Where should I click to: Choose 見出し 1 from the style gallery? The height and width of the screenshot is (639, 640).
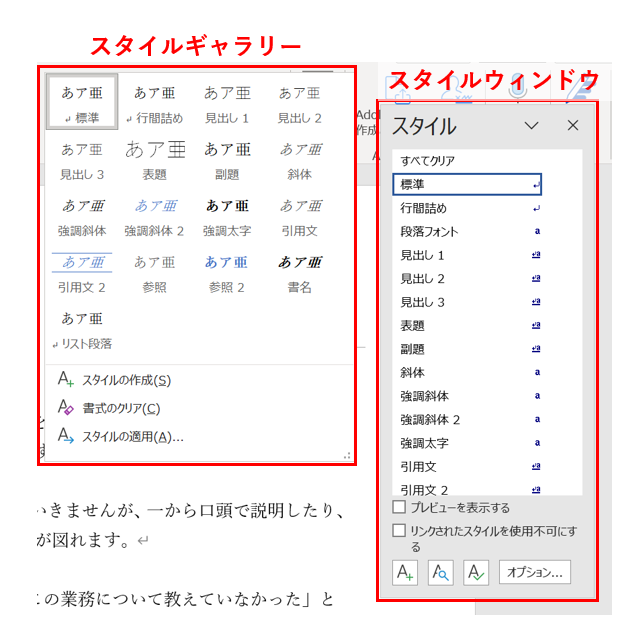[x=227, y=102]
